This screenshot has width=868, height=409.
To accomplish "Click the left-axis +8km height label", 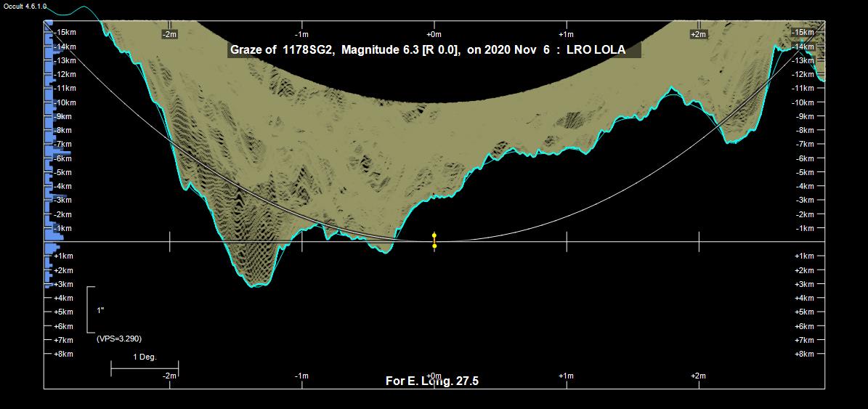I will tap(63, 354).
